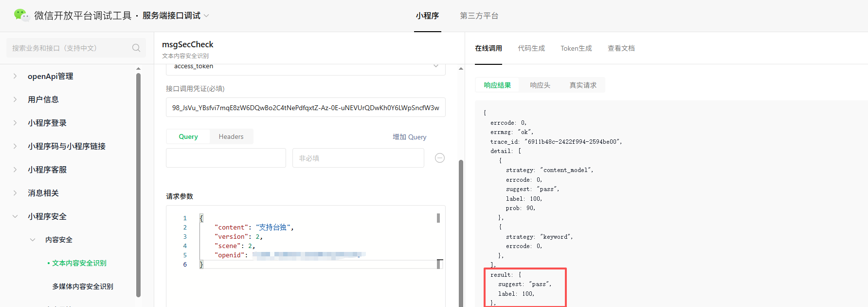Image resolution: width=868 pixels, height=307 pixels.
Task: Click the 接口调用凭证(必填) label
Action: click(x=195, y=89)
